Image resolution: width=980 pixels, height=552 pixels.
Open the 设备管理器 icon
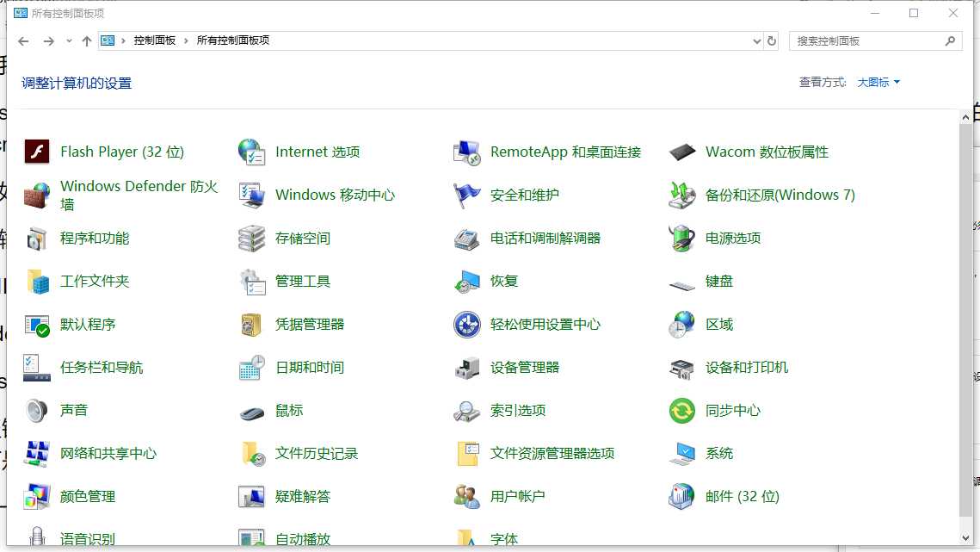click(467, 368)
